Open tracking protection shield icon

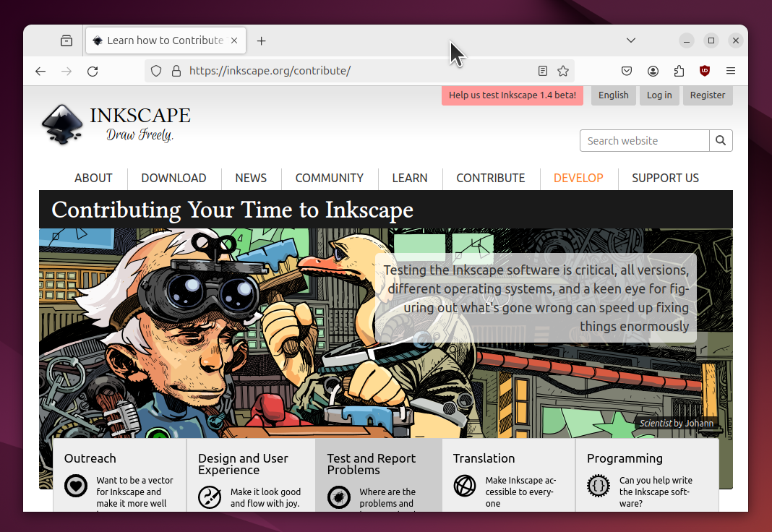coord(156,71)
